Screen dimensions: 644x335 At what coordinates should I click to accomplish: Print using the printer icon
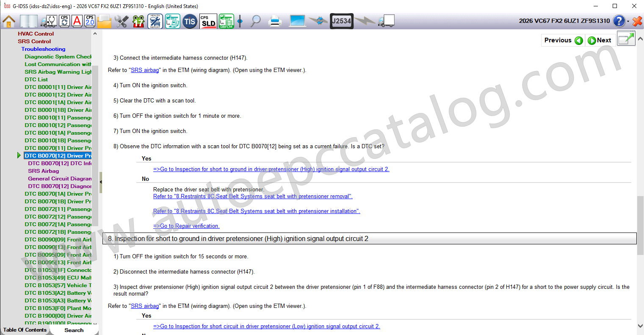pyautogui.click(x=275, y=21)
